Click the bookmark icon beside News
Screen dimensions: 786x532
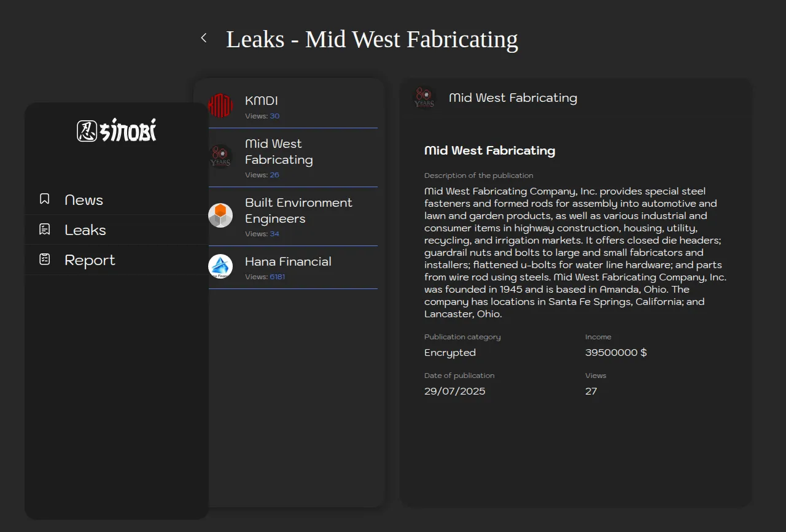45,199
